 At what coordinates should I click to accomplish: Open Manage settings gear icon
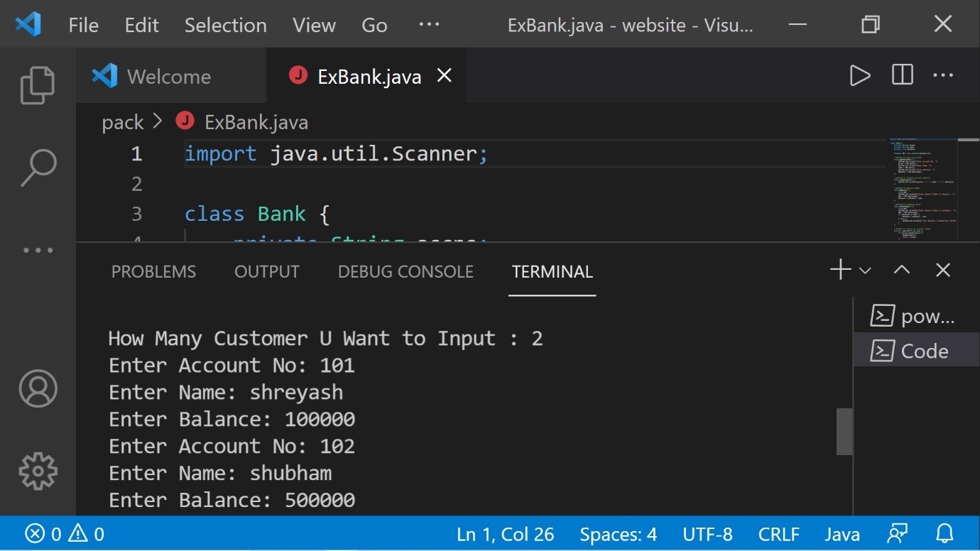click(38, 470)
